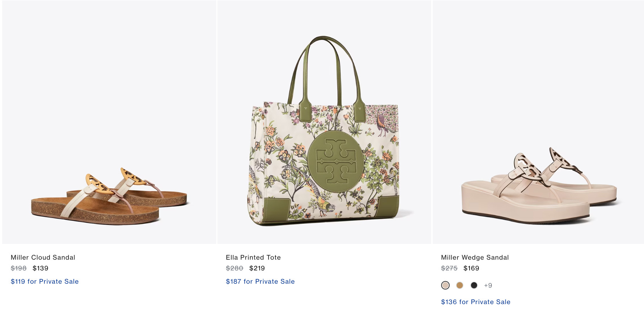Open the Miller Cloud Sandal title link
The width and height of the screenshot is (644, 312).
pyautogui.click(x=43, y=257)
